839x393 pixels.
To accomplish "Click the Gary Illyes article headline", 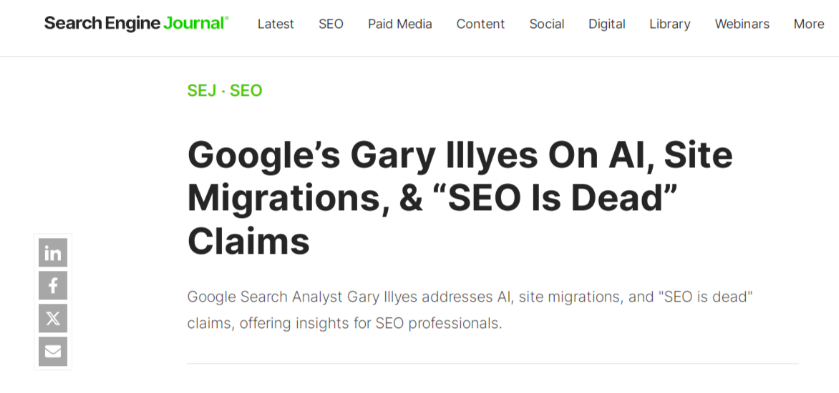I will pyautogui.click(x=460, y=198).
